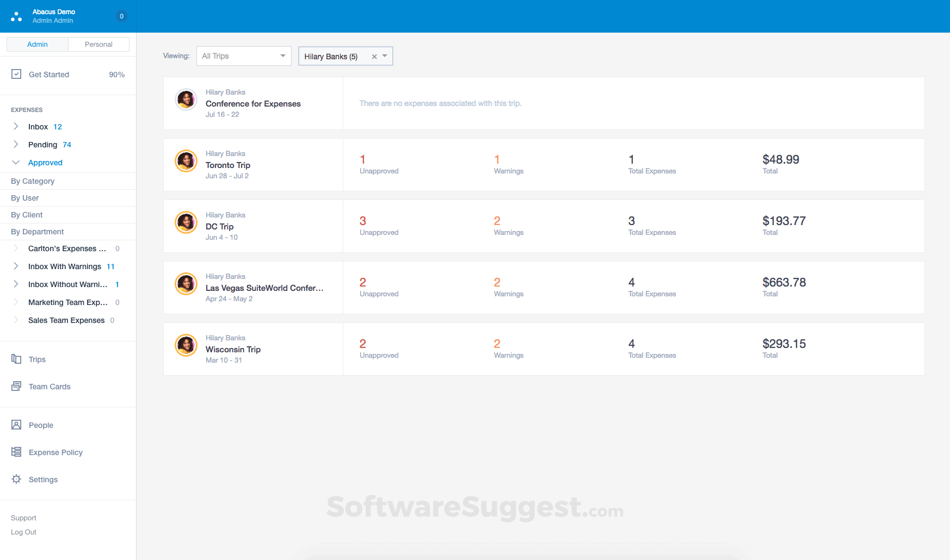The height and width of the screenshot is (560, 950).
Task: Click the Trips icon in sidebar
Action: (x=16, y=359)
